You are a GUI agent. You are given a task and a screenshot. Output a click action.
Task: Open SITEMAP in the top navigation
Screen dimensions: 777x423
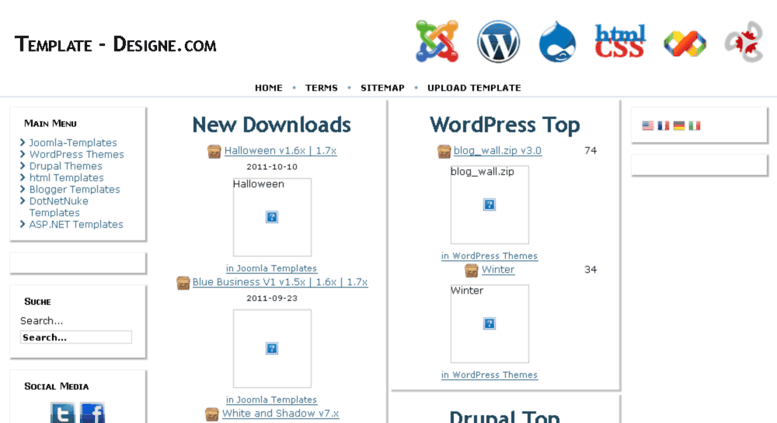point(383,88)
